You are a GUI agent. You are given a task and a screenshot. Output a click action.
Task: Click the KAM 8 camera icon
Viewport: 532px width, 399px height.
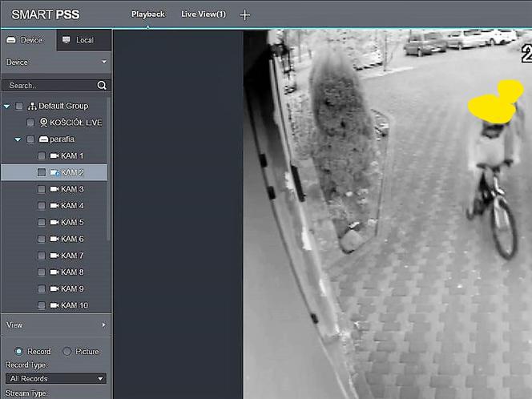(54, 272)
